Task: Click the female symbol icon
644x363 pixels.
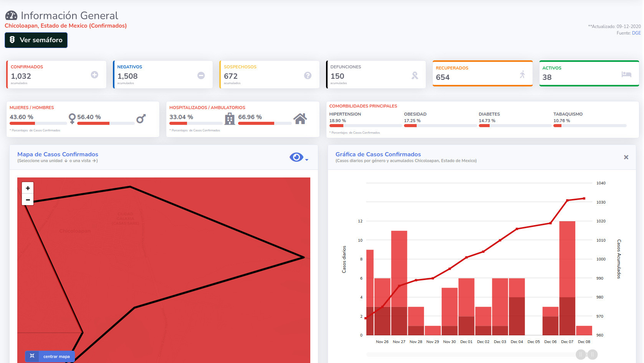Action: click(72, 119)
